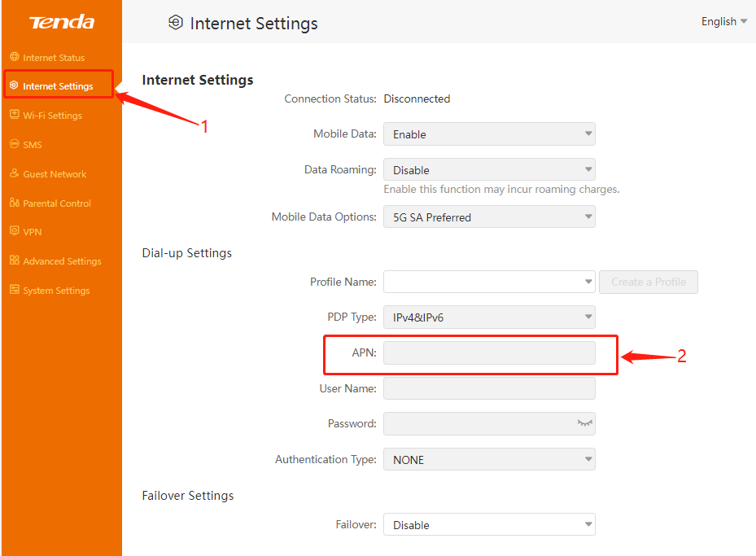Expand the PDP Type dropdown
The image size is (756, 556).
coord(489,317)
